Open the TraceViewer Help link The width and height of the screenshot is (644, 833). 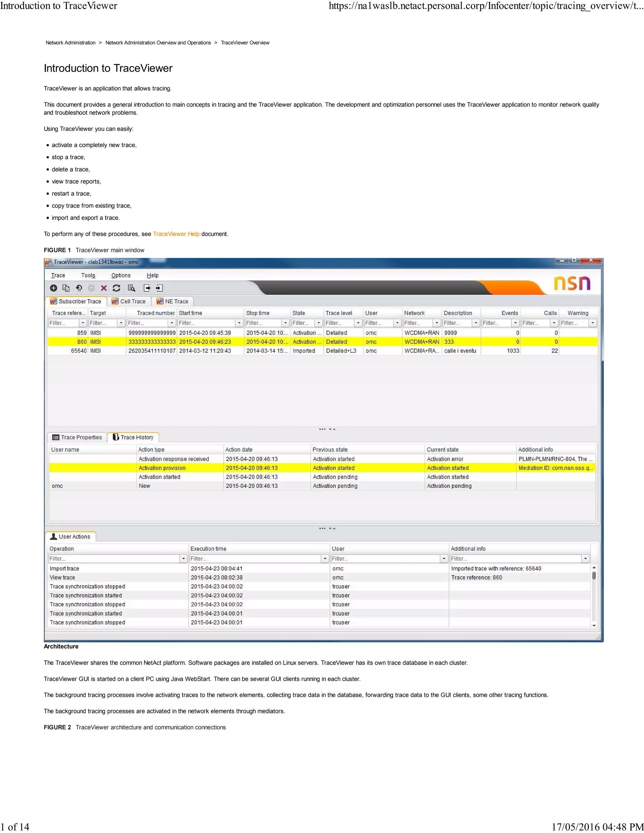(176, 234)
